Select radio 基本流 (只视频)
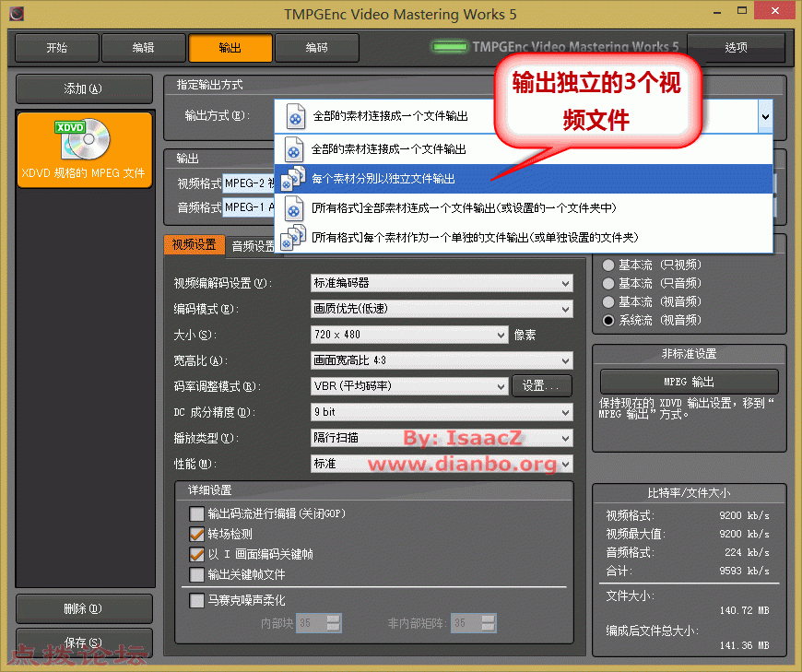Viewport: 802px width, 672px height. [608, 265]
